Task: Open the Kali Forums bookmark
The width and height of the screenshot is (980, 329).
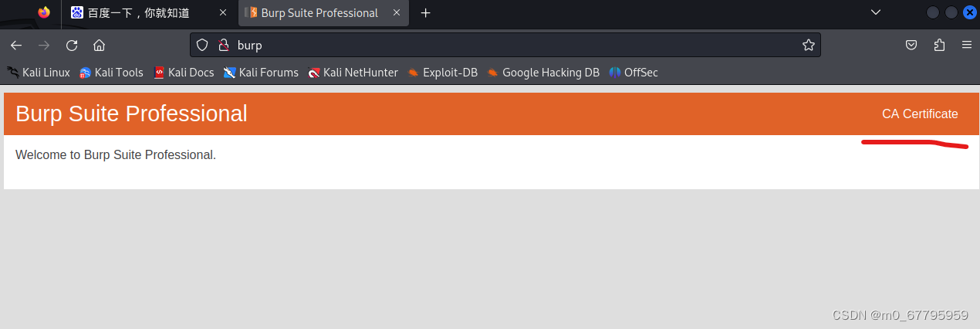Action: click(x=261, y=73)
